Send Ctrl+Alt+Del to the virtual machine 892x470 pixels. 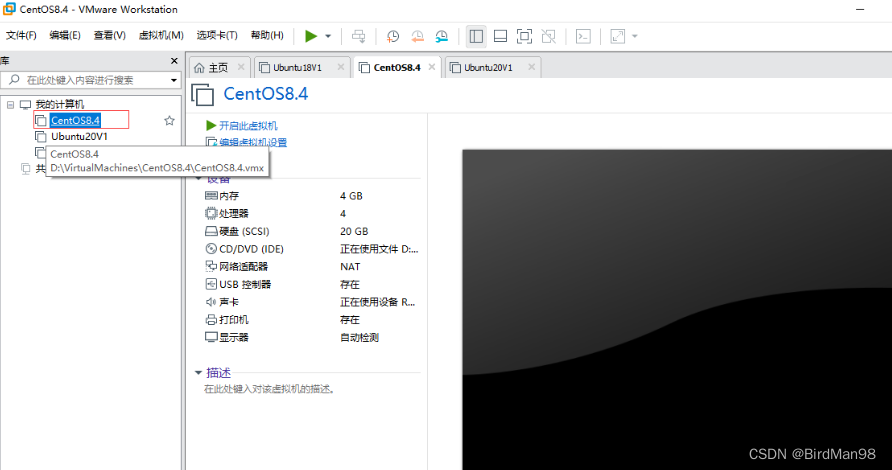(358, 36)
